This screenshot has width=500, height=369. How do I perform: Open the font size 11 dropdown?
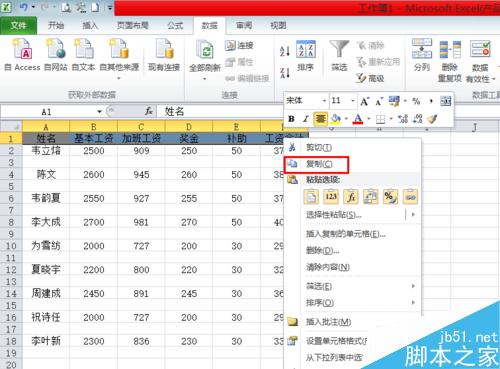(x=353, y=101)
